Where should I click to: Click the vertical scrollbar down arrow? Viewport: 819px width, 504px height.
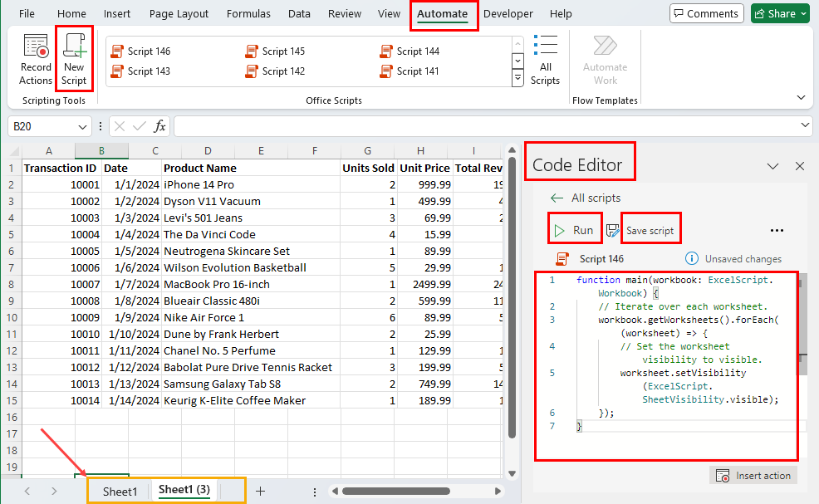512,474
